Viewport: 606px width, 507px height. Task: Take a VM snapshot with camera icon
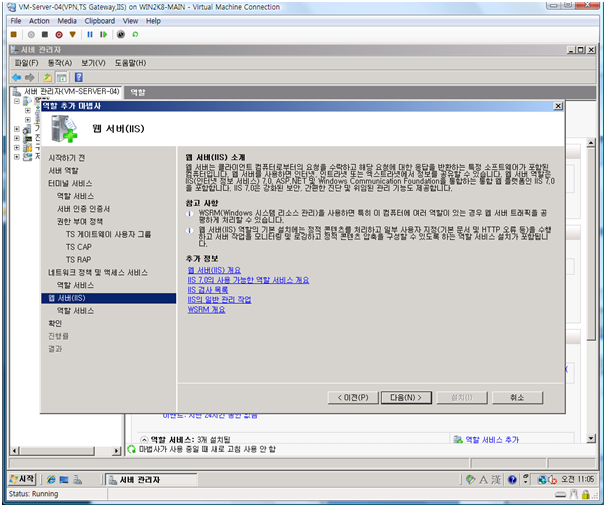121,34
